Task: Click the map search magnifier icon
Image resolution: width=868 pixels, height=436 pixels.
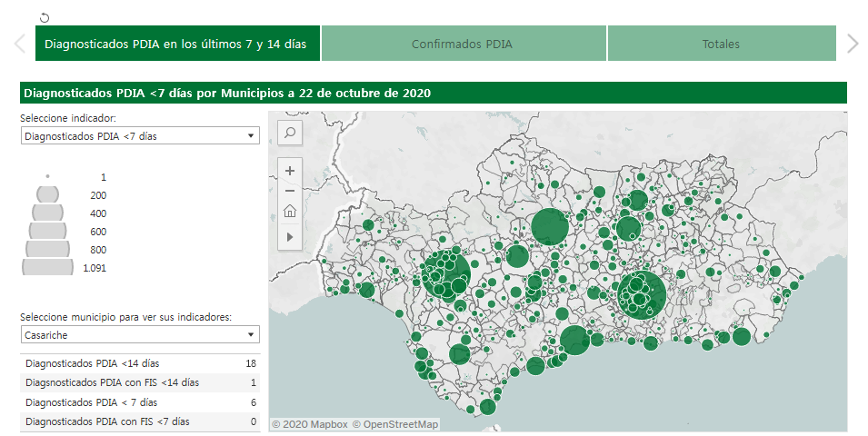Action: (290, 133)
